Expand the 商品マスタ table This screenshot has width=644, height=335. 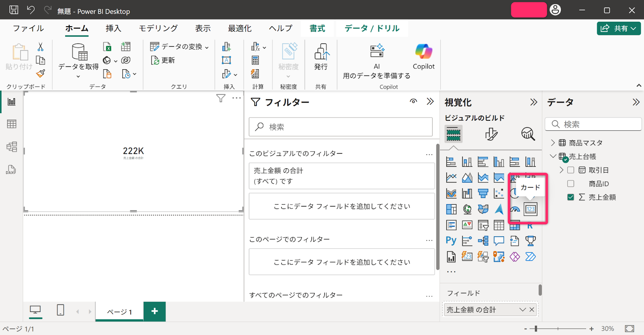click(x=553, y=143)
